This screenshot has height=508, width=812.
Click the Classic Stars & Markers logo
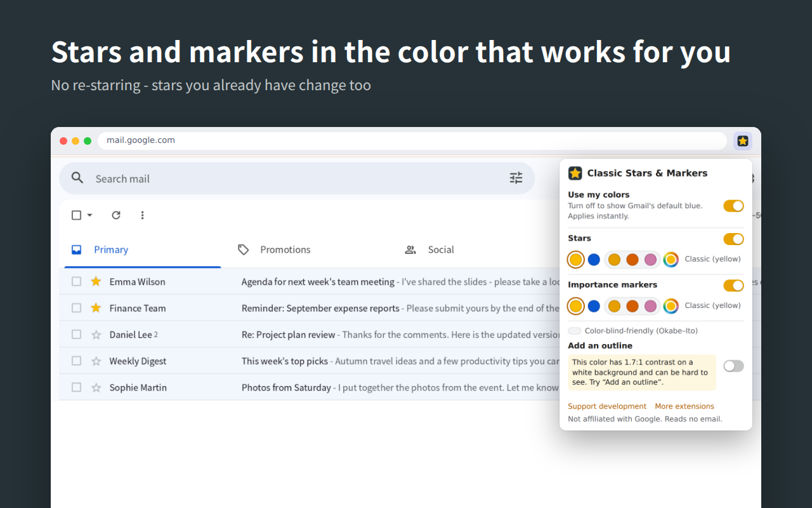point(575,173)
